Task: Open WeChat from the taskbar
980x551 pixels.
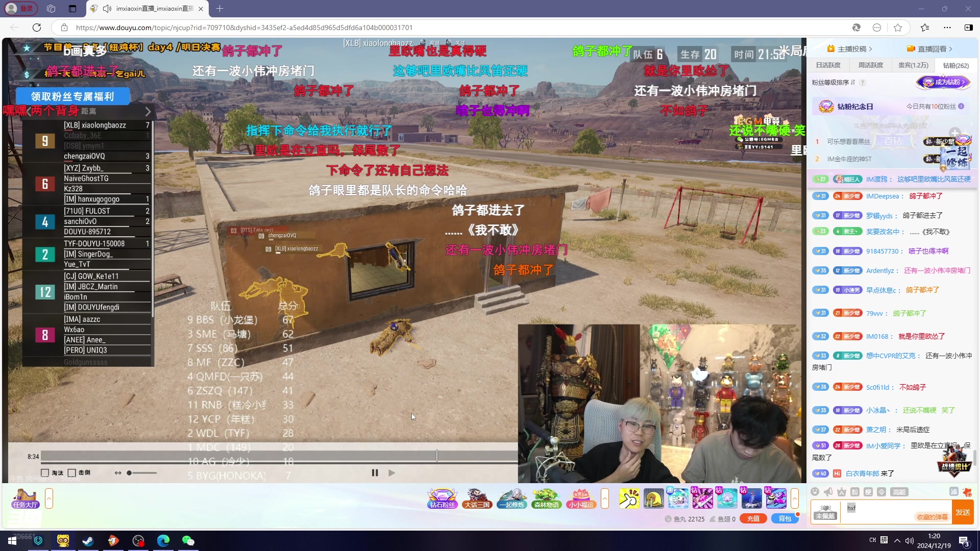Action: click(x=188, y=541)
